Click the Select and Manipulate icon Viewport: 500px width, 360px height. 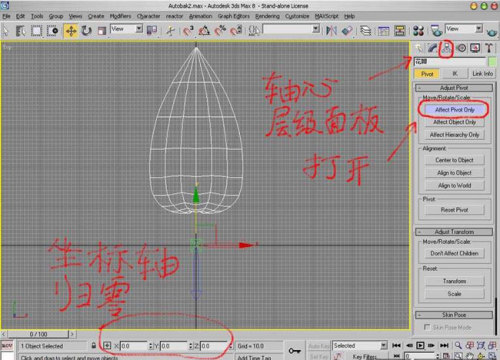point(171,31)
